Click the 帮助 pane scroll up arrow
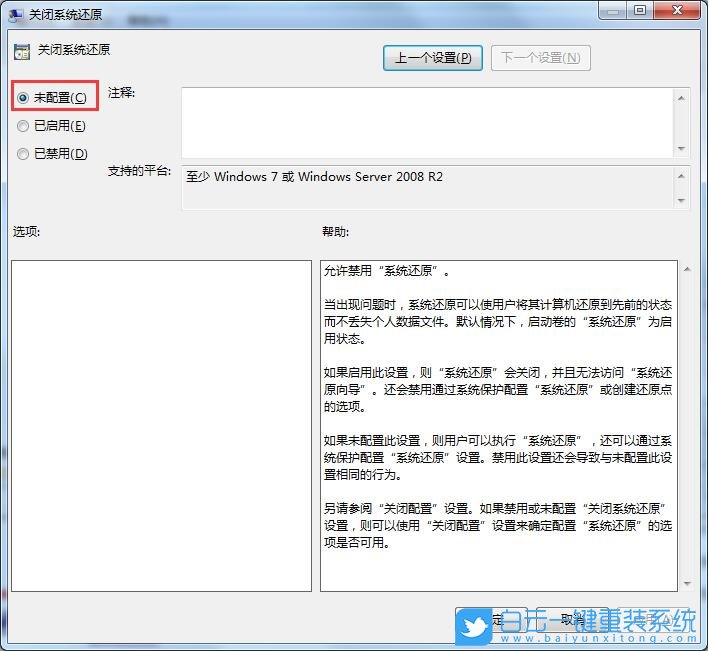This screenshot has width=708, height=651. tap(687, 269)
